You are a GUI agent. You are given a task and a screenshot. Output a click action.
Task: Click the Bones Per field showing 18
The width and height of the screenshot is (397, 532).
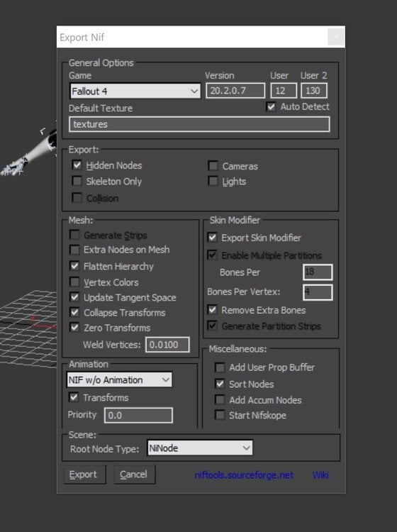318,272
